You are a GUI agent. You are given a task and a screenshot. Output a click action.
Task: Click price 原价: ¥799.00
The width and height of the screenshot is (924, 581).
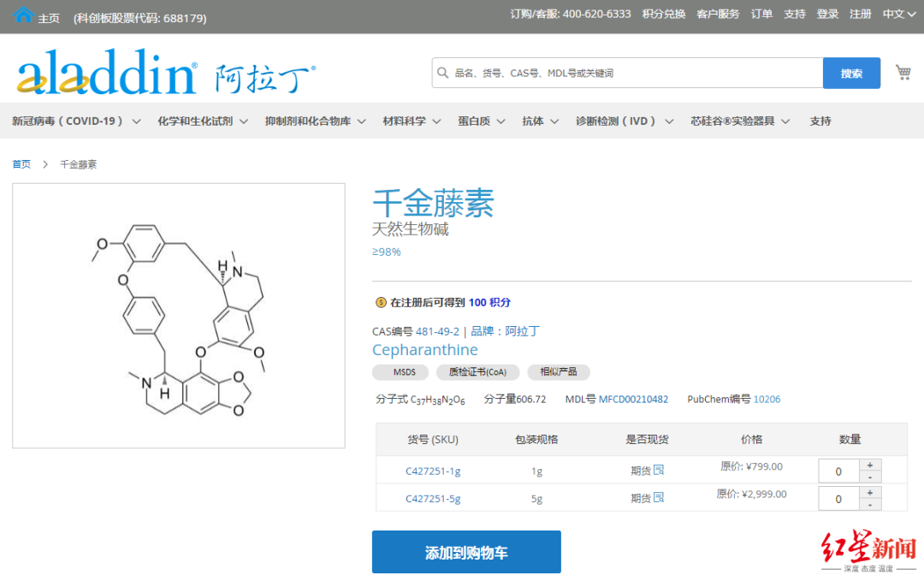(x=751, y=466)
